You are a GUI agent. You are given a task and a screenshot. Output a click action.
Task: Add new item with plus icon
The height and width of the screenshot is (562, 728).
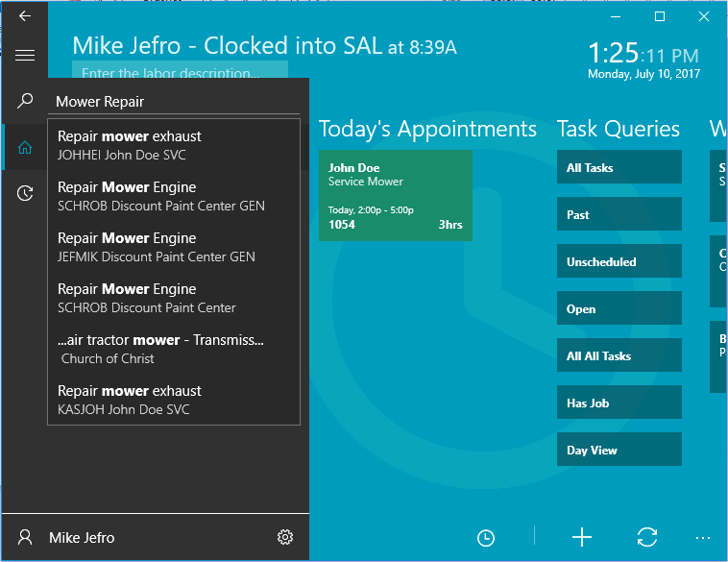pos(582,538)
